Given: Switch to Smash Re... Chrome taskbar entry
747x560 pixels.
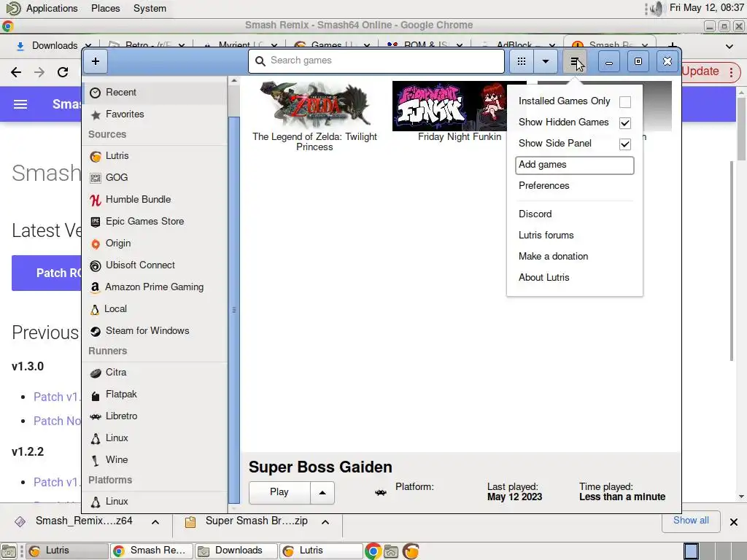Looking at the screenshot, I should coord(152,551).
